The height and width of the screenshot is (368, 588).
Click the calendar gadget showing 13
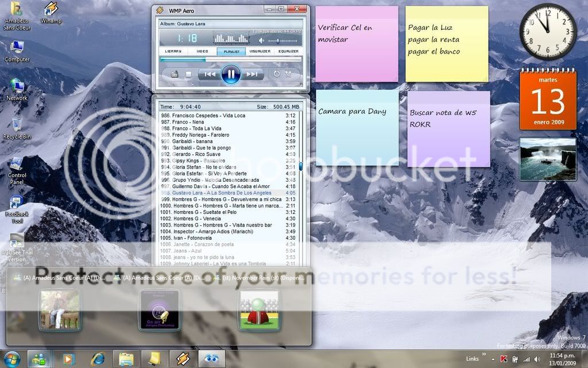pos(548,99)
